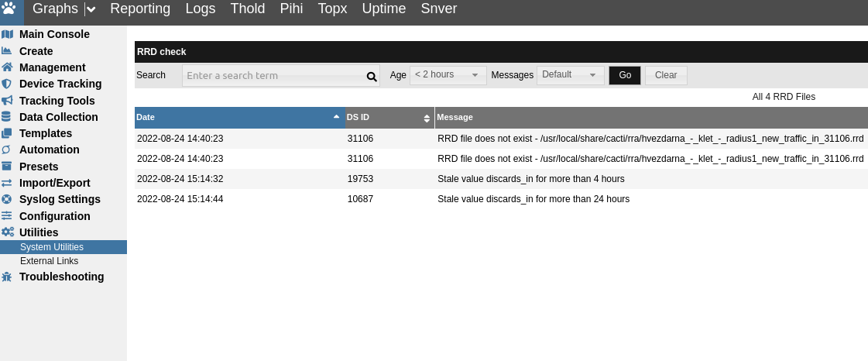Open the Thold tab
Screen dimensions: 868x361
(248, 9)
